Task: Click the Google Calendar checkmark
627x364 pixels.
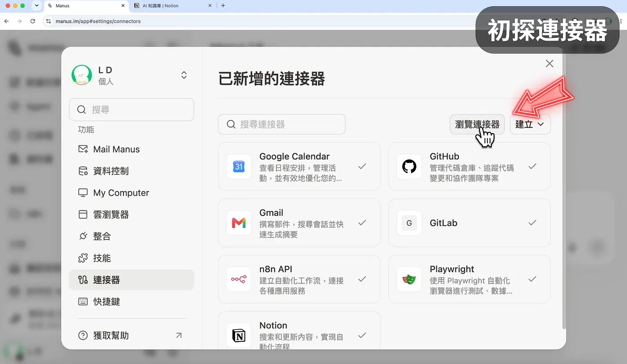Action: pos(362,166)
